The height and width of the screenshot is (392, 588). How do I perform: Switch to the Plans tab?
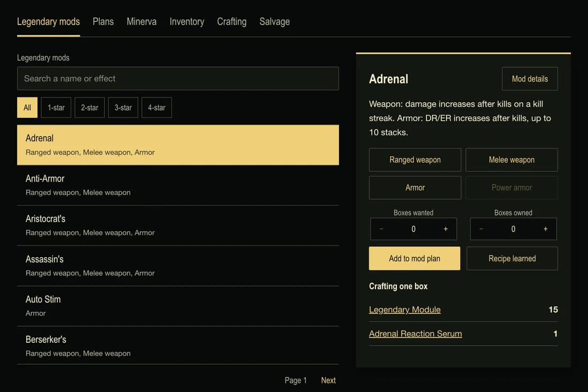point(103,22)
